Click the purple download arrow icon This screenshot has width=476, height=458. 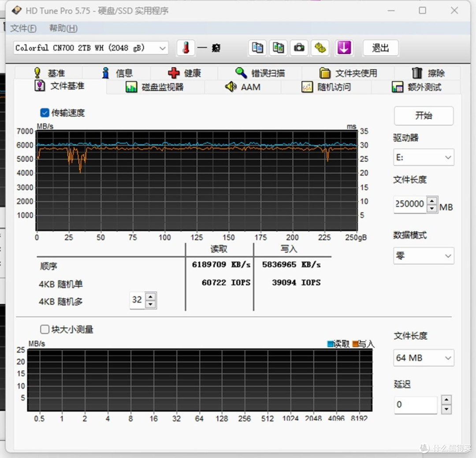coord(344,48)
